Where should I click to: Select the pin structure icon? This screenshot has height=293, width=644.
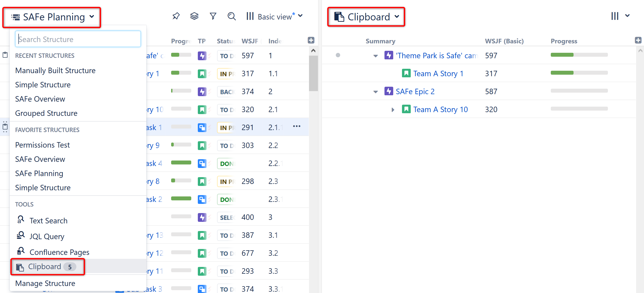tap(176, 16)
